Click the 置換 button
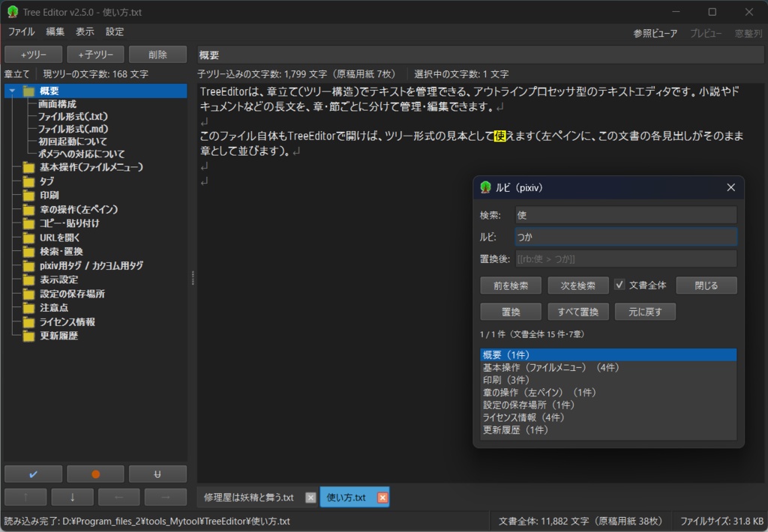 click(511, 312)
